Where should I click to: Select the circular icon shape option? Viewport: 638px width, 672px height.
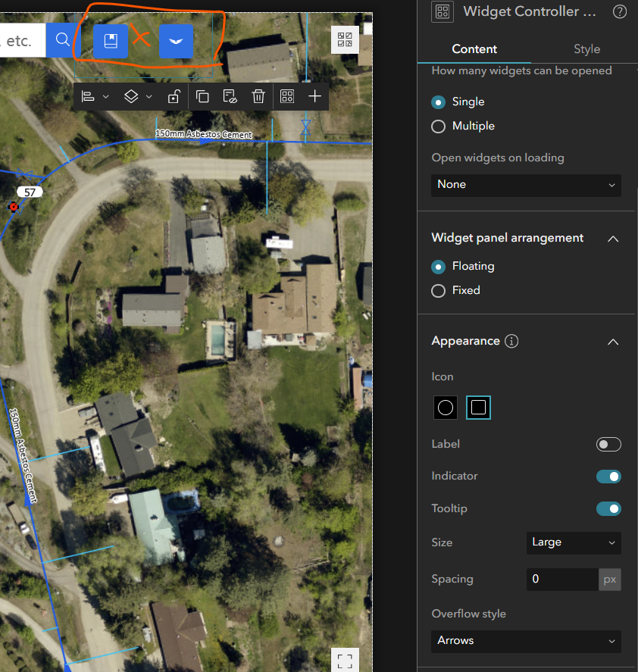pos(445,407)
